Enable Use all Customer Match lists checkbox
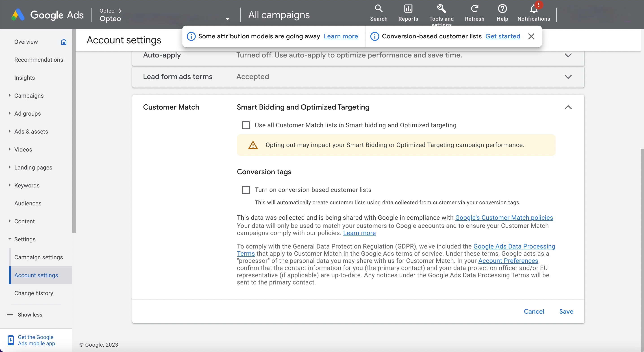Image resolution: width=644 pixels, height=352 pixels. click(246, 125)
